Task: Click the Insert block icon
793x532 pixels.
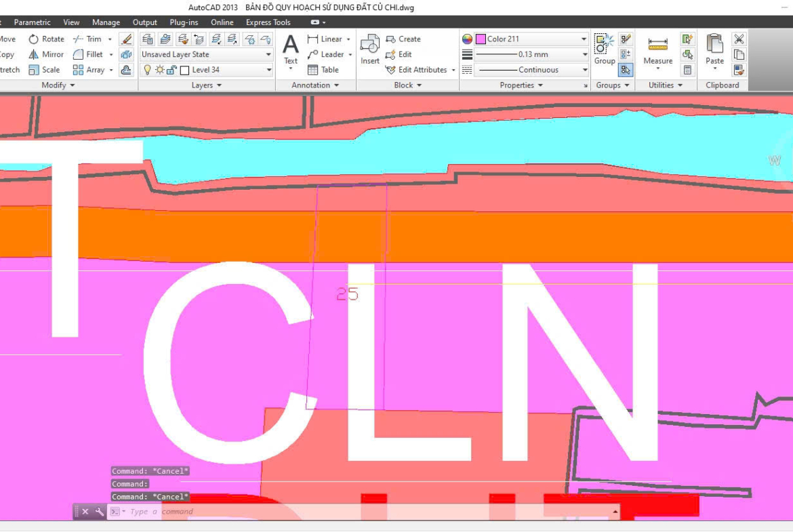Action: [x=370, y=50]
